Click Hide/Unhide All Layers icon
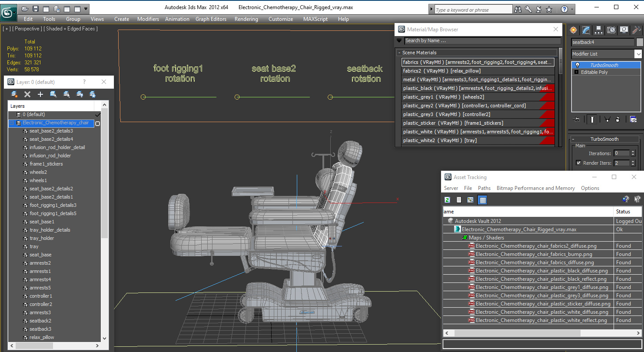644x352 pixels. (x=80, y=94)
